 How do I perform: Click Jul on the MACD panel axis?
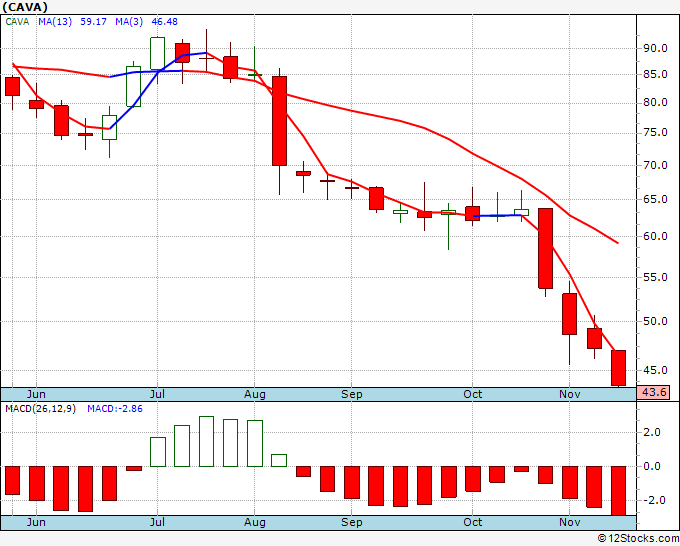[157, 522]
